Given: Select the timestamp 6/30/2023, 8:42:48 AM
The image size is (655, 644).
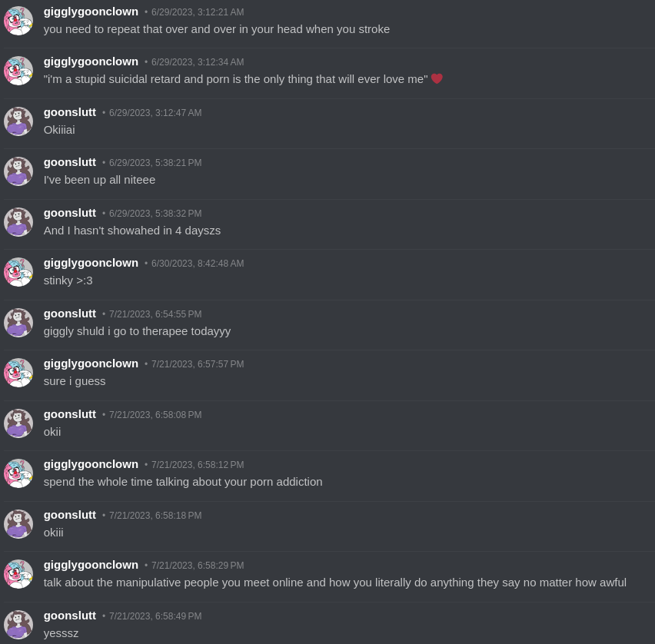Looking at the screenshot, I should pyautogui.click(x=197, y=264).
